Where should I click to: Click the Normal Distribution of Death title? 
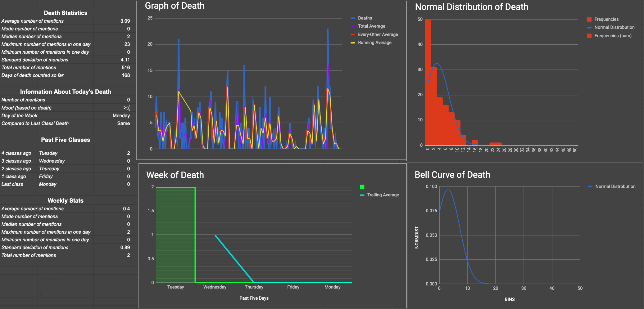(x=471, y=7)
